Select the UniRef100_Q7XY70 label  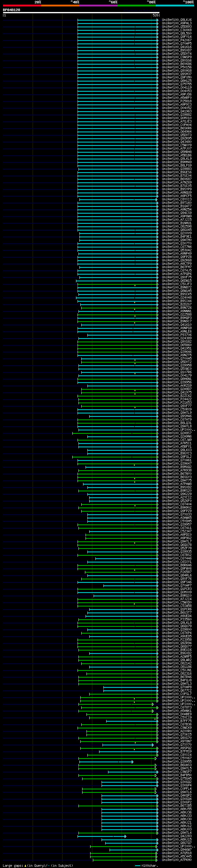[177, 745]
